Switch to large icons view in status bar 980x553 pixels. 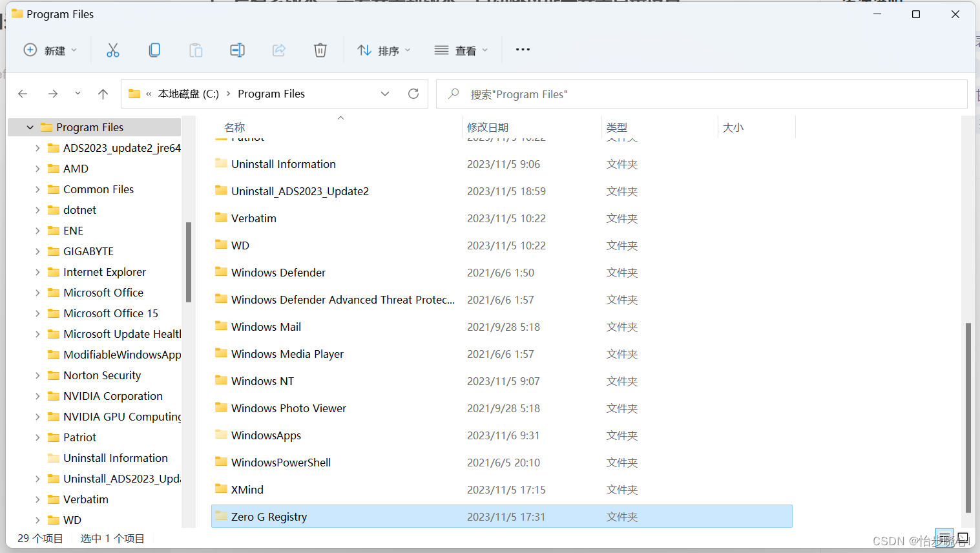[963, 538]
